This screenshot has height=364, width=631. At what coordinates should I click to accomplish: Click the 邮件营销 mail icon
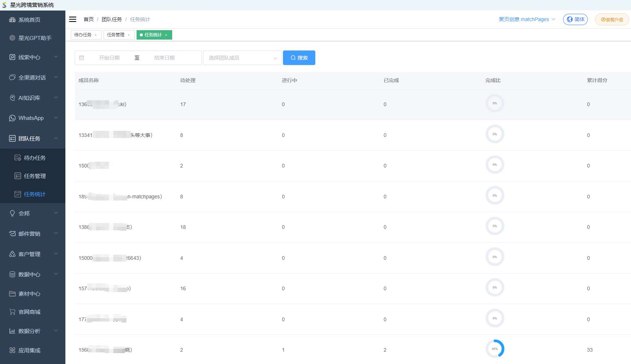(x=12, y=234)
